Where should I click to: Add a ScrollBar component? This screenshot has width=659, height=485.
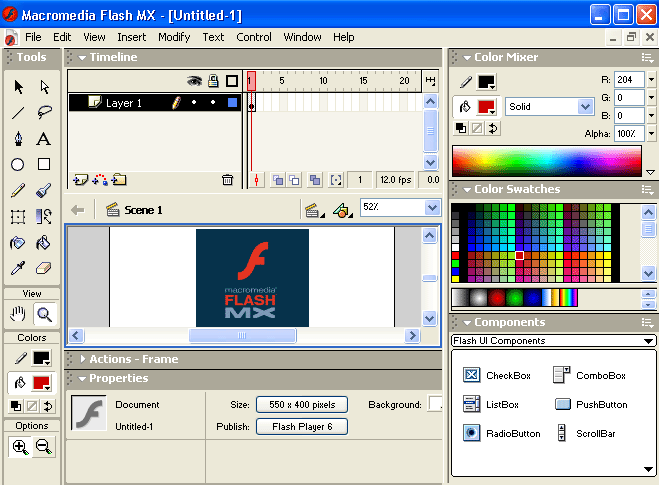coord(586,433)
